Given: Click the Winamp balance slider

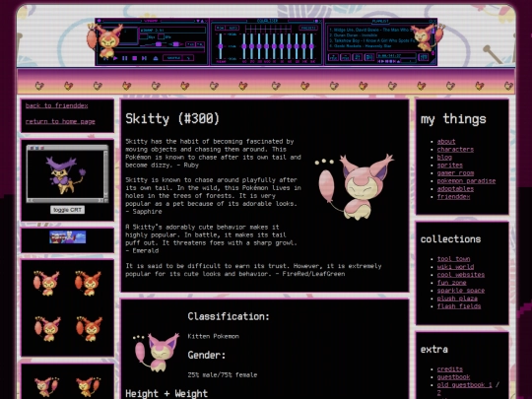Looking at the screenshot, I should click(176, 44).
